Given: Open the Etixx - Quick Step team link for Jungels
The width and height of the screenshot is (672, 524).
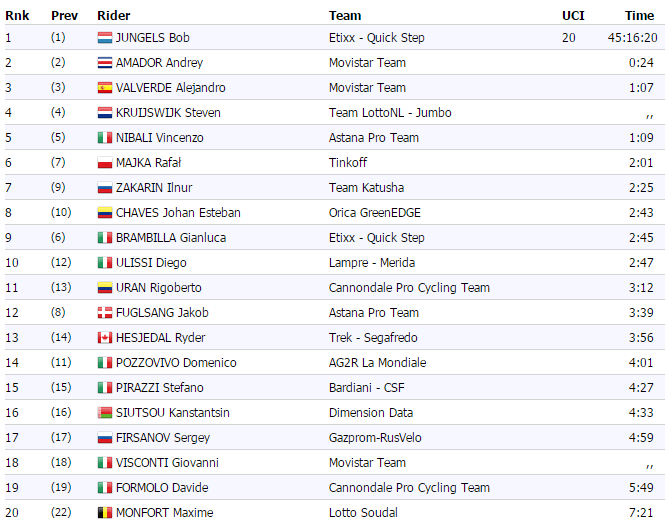Looking at the screenshot, I should tap(376, 38).
